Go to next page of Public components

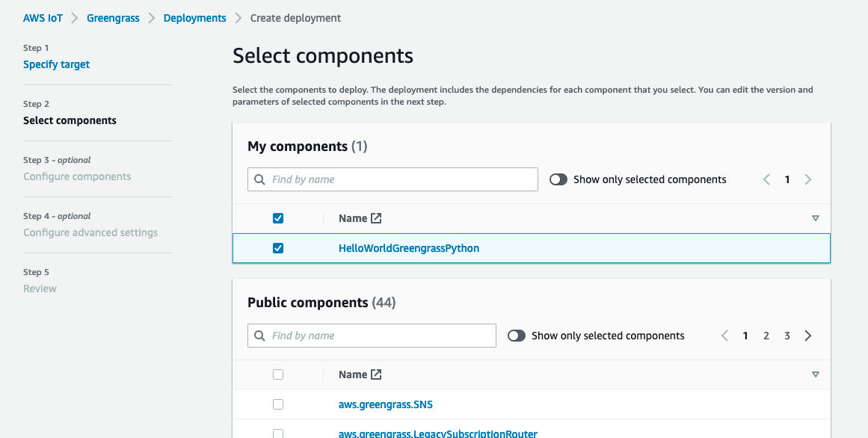click(x=808, y=336)
